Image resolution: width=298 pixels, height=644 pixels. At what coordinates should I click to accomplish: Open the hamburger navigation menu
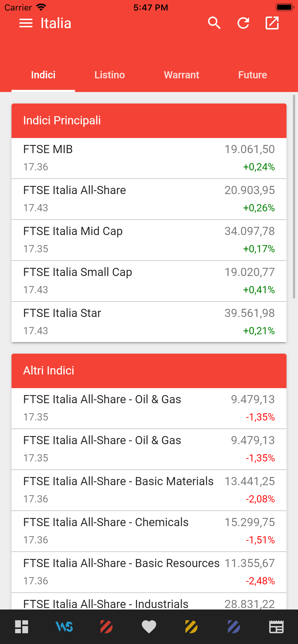pos(26,23)
